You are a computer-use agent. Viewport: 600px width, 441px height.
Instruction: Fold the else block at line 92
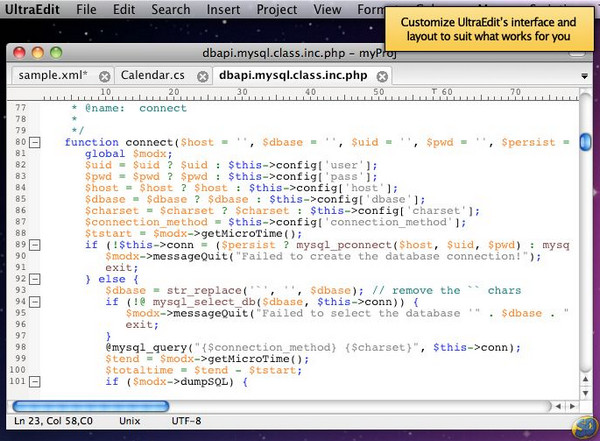pyautogui.click(x=36, y=279)
